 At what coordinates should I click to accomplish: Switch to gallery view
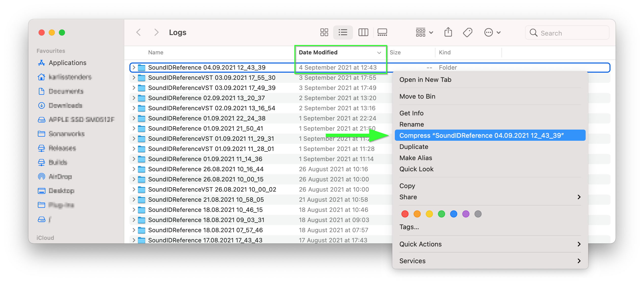(x=382, y=32)
